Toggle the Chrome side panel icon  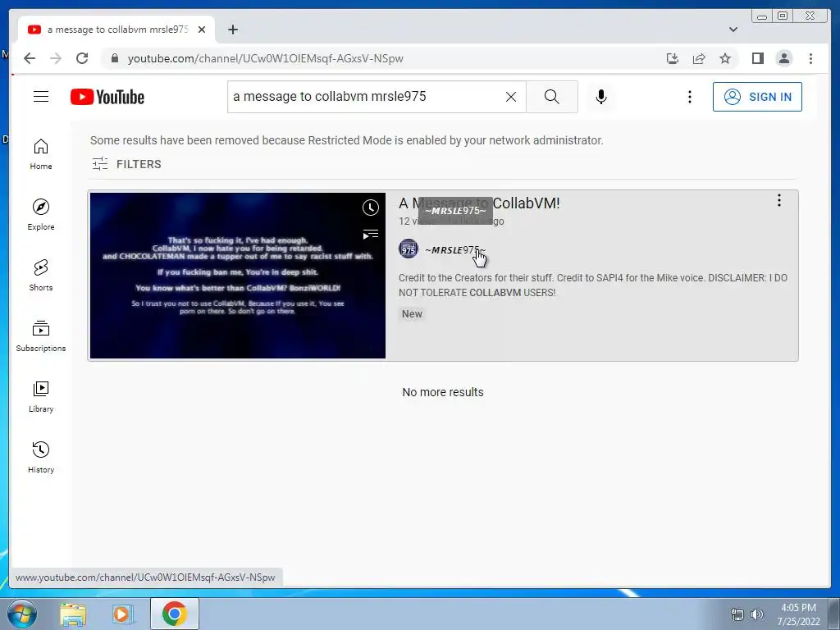click(757, 58)
